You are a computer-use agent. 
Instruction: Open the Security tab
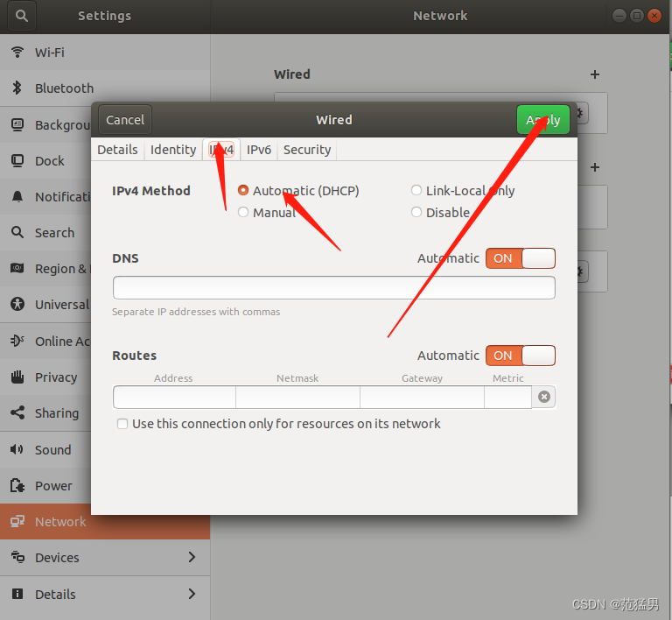click(307, 150)
